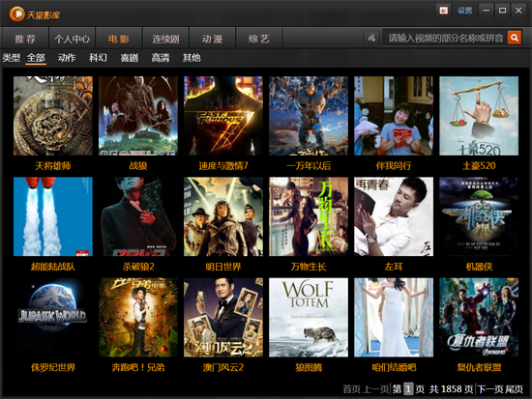Open the 土豪520 poster
Image resolution: width=532 pixels, height=399 pixels.
[479, 116]
